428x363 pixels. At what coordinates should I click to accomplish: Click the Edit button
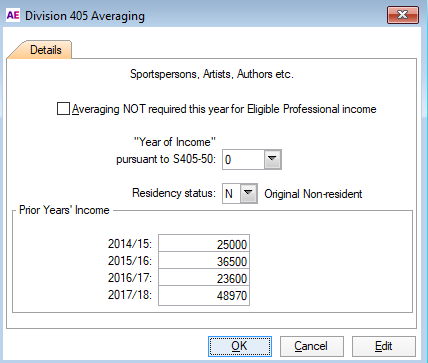pos(384,346)
